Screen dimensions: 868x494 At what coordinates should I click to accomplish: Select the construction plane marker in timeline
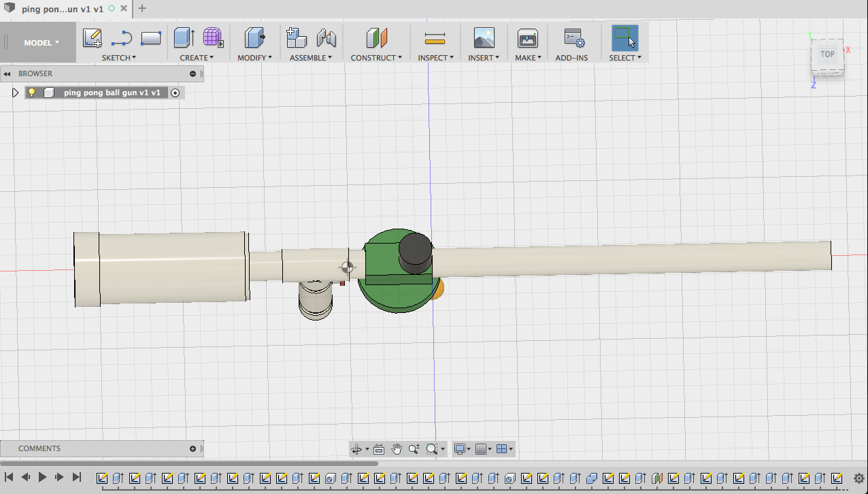pyautogui.click(x=657, y=478)
